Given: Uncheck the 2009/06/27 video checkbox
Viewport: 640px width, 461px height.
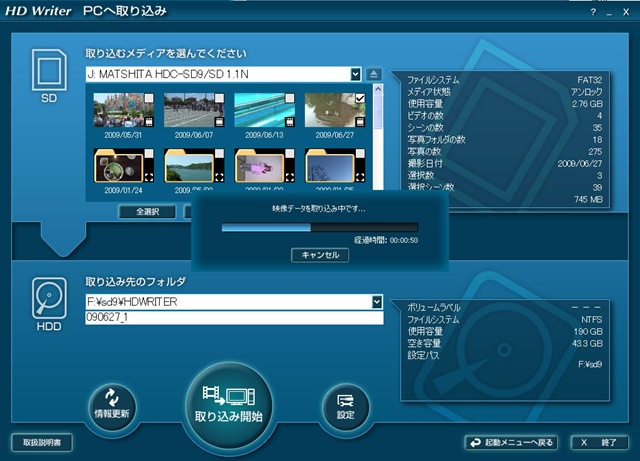Looking at the screenshot, I should pyautogui.click(x=360, y=98).
